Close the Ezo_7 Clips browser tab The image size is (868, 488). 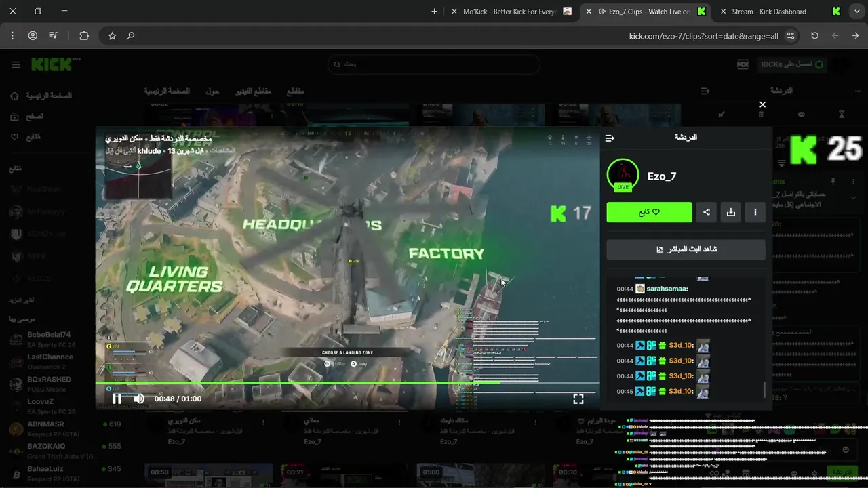tap(589, 12)
